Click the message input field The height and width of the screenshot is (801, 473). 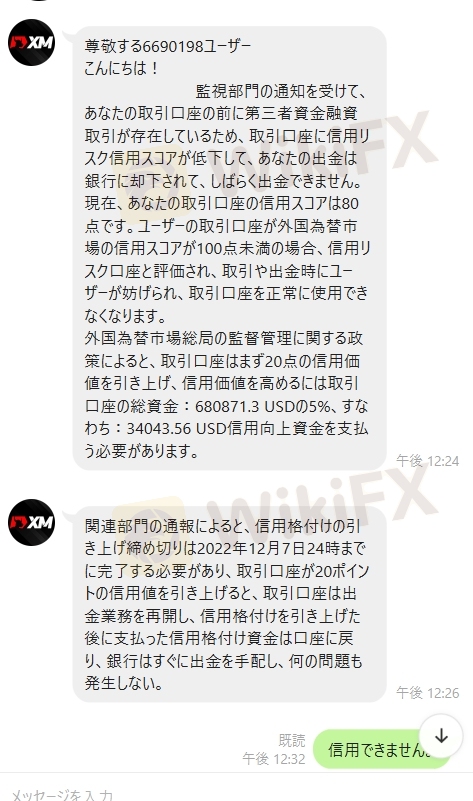[x=236, y=791]
